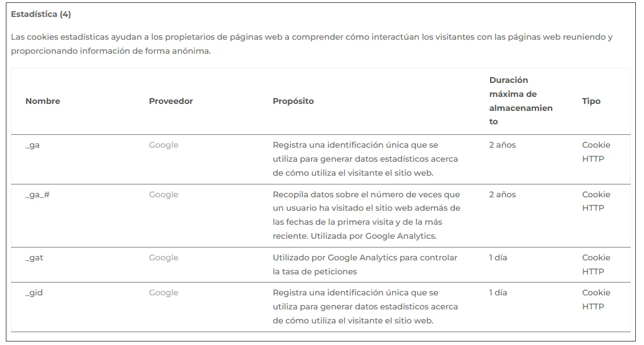644x345 pixels.
Task: Click the Proveedor column header
Action: 170,101
